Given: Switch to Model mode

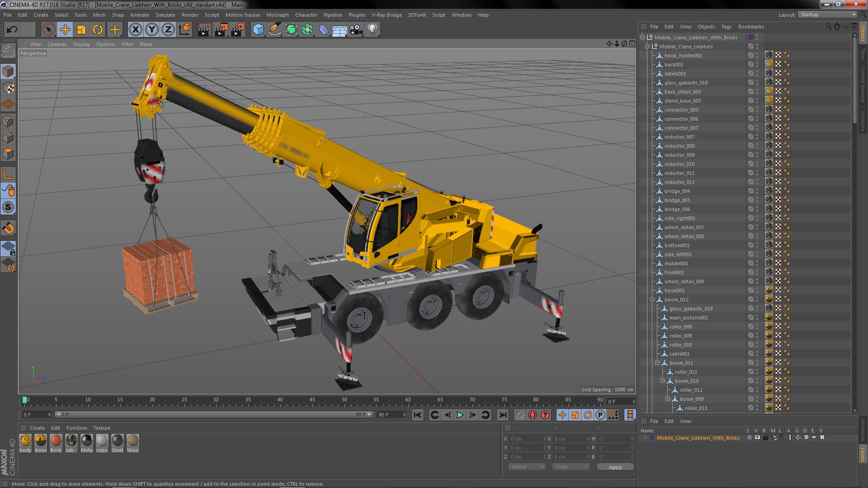Looking at the screenshot, I should (x=8, y=71).
